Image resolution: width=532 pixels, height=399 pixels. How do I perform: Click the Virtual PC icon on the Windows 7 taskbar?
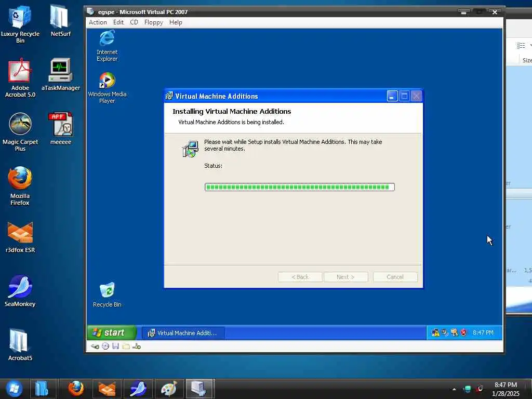pos(199,389)
